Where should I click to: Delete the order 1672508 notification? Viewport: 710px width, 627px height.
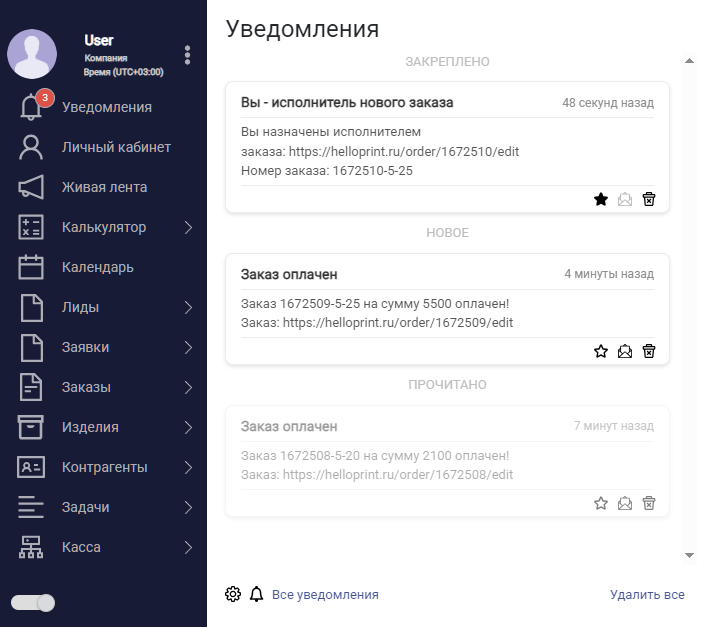tap(649, 503)
